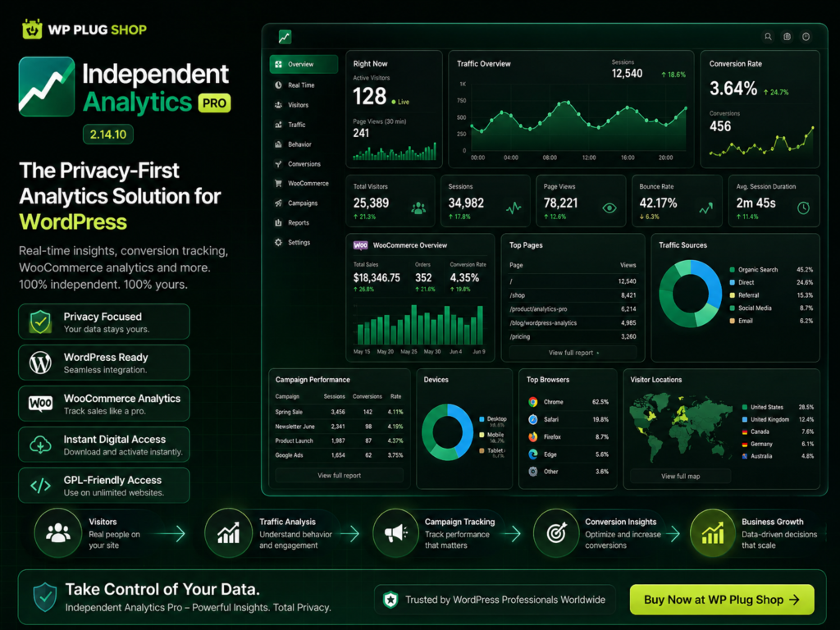840x630 pixels.
Task: Click the Direct legend color swatch
Action: [733, 282]
